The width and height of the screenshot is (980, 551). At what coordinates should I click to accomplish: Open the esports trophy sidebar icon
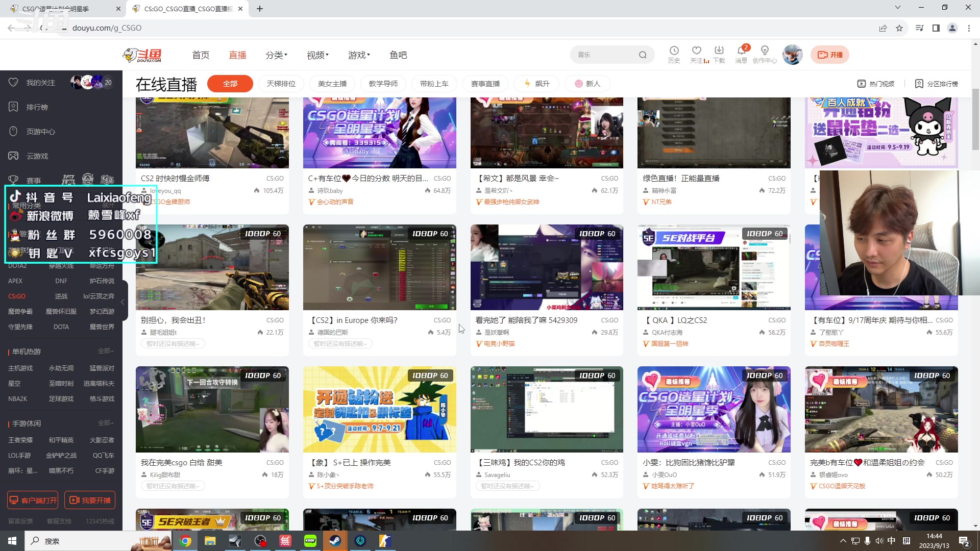coord(14,180)
